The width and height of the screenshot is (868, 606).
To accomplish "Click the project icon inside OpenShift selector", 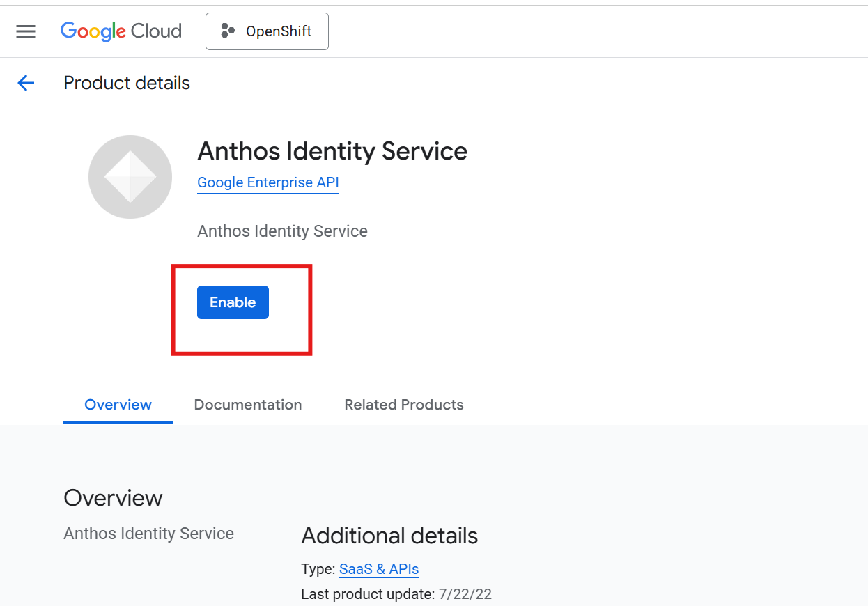I will tap(228, 31).
